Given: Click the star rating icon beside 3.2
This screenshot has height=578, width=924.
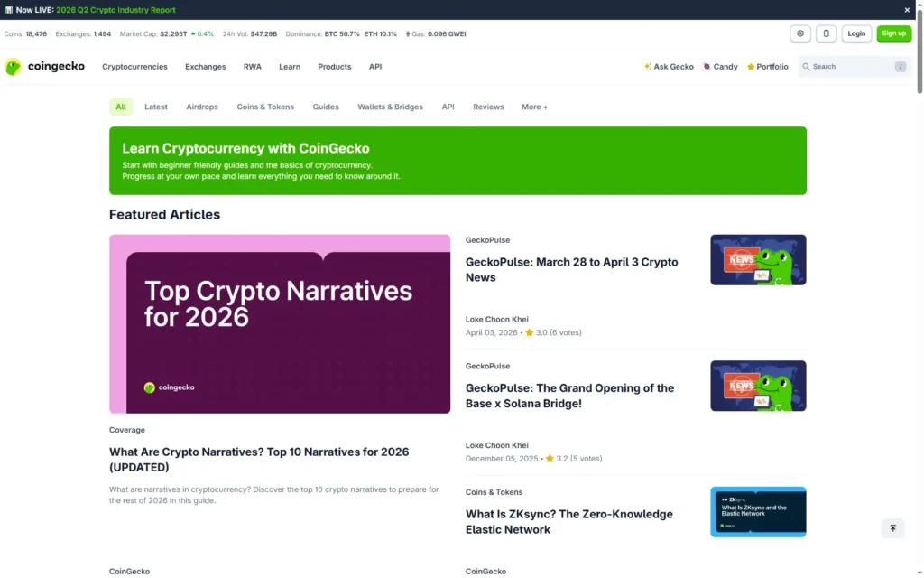Looking at the screenshot, I should click(x=550, y=459).
